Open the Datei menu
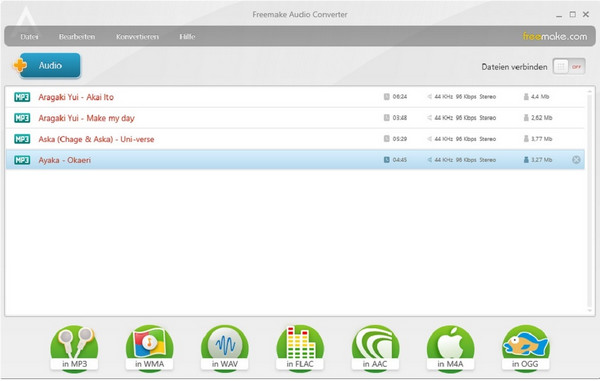The height and width of the screenshot is (381, 600). (x=29, y=37)
